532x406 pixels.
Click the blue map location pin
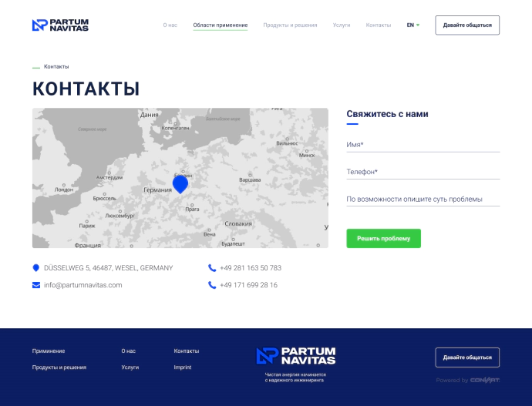pyautogui.click(x=180, y=185)
